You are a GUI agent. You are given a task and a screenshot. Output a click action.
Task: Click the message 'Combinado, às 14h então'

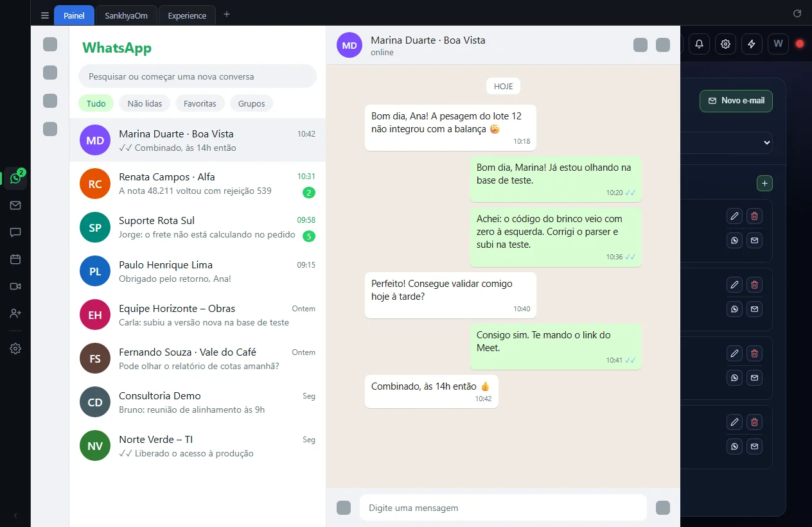[x=432, y=391]
